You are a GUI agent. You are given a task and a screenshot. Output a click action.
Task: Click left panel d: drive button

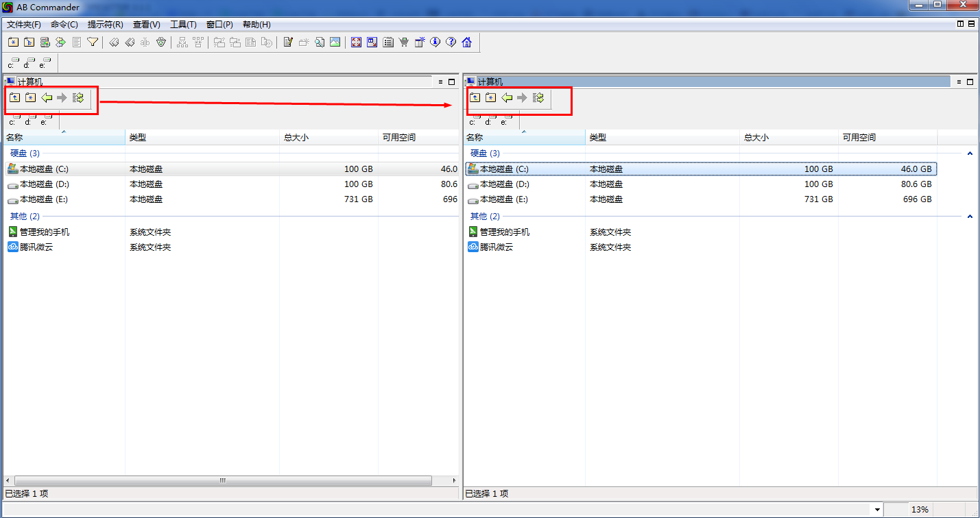point(29,121)
